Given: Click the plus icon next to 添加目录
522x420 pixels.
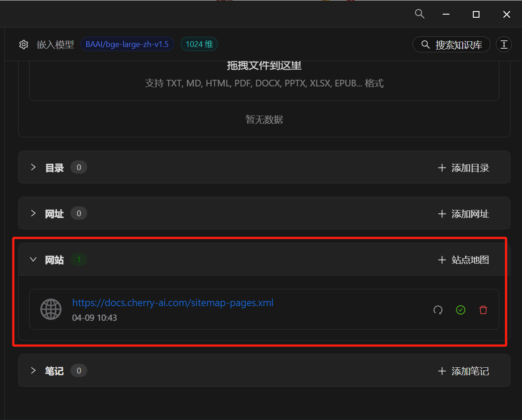Looking at the screenshot, I should click(x=441, y=168).
